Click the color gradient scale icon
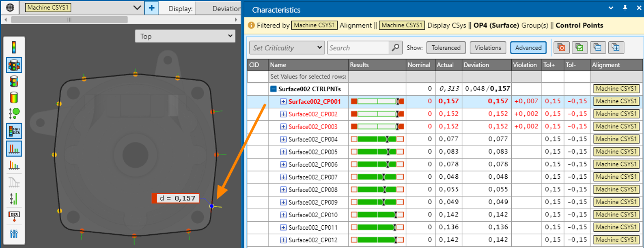The height and width of the screenshot is (248, 644). [14, 47]
